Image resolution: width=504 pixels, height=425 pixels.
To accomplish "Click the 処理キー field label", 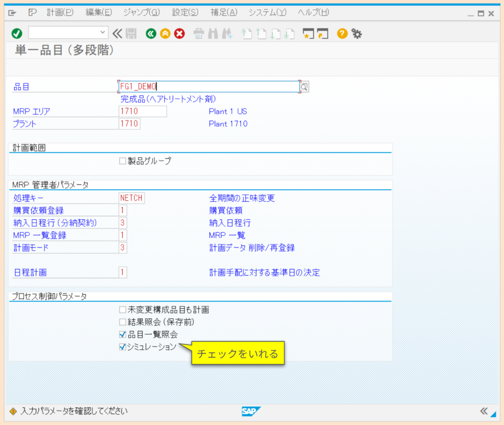I will pyautogui.click(x=28, y=198).
